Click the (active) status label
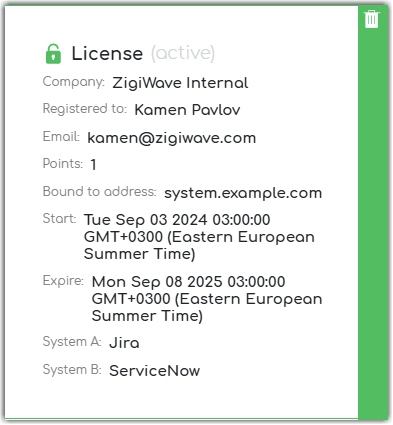This screenshot has height=425, width=393. [x=183, y=53]
